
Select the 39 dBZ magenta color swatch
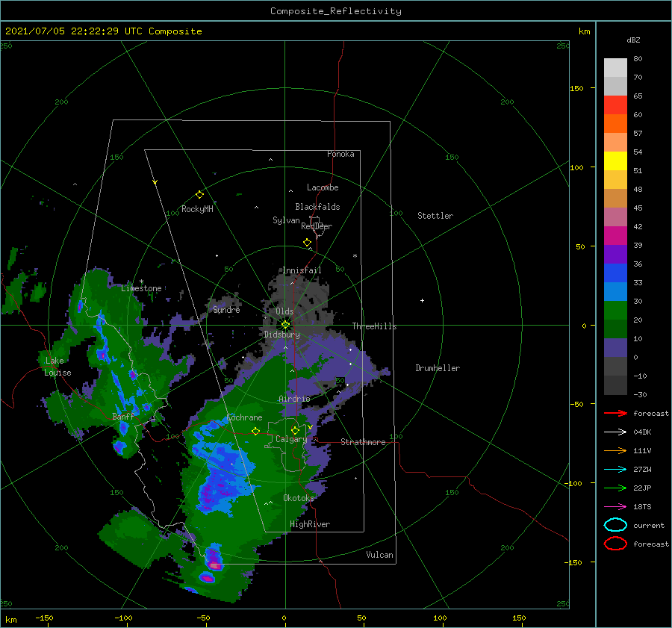click(615, 236)
